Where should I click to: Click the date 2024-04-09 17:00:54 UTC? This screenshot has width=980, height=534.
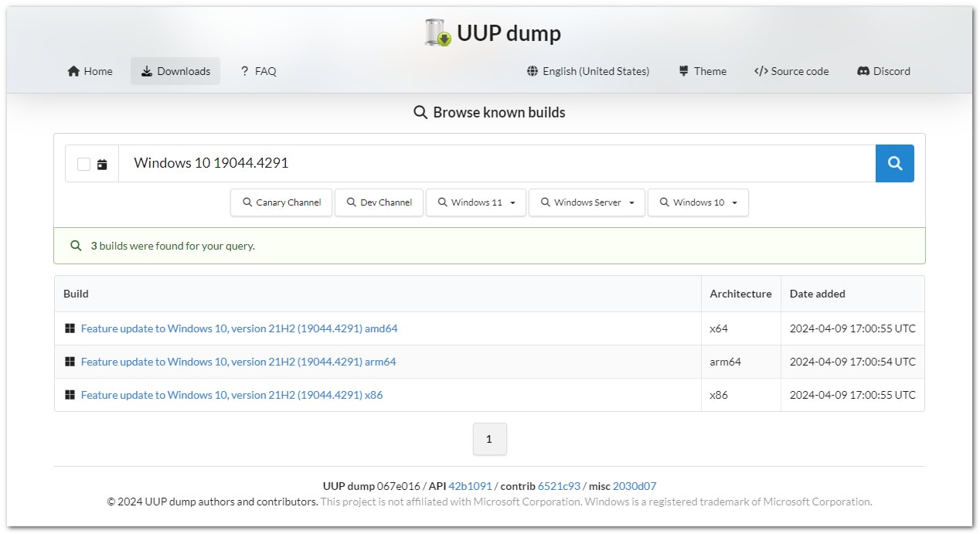[852, 362]
